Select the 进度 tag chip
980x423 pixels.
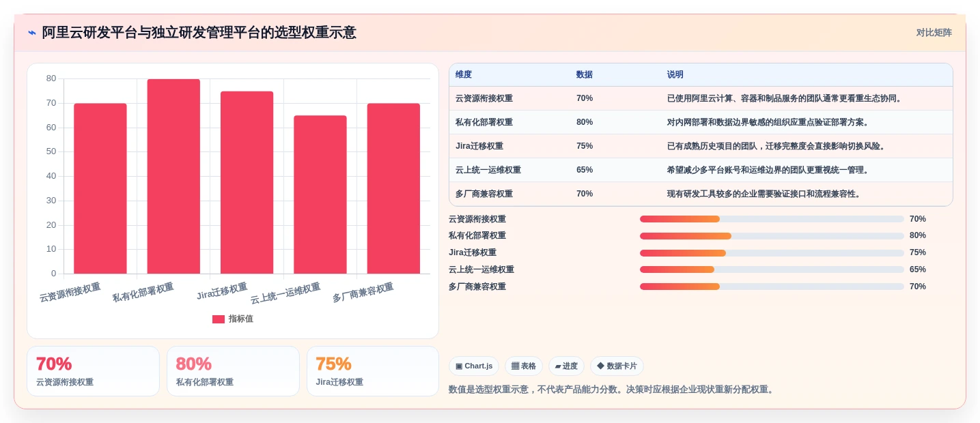point(566,366)
